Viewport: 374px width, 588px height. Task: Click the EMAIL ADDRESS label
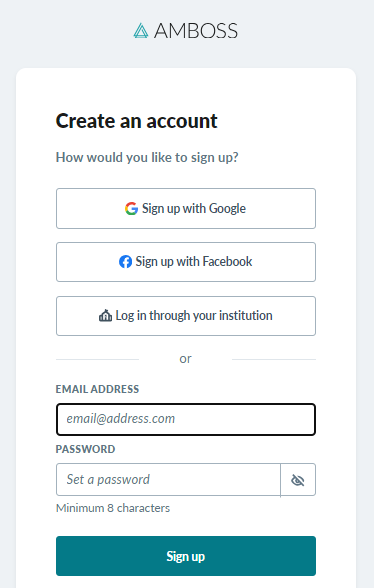(97, 389)
